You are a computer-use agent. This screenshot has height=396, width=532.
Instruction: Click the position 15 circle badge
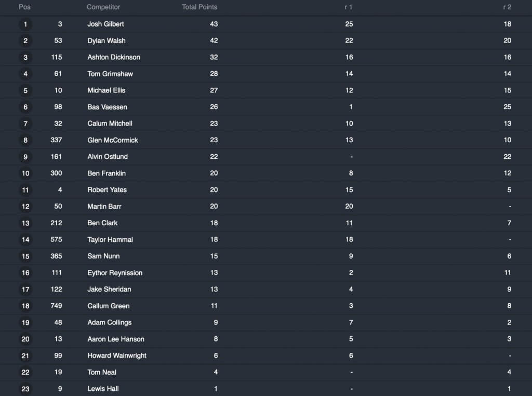(x=25, y=256)
